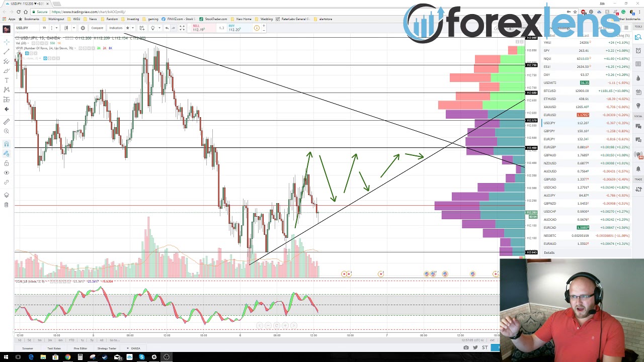Click the USDJPY symbol search field
Screen dimensions: 644x362
coord(27,28)
